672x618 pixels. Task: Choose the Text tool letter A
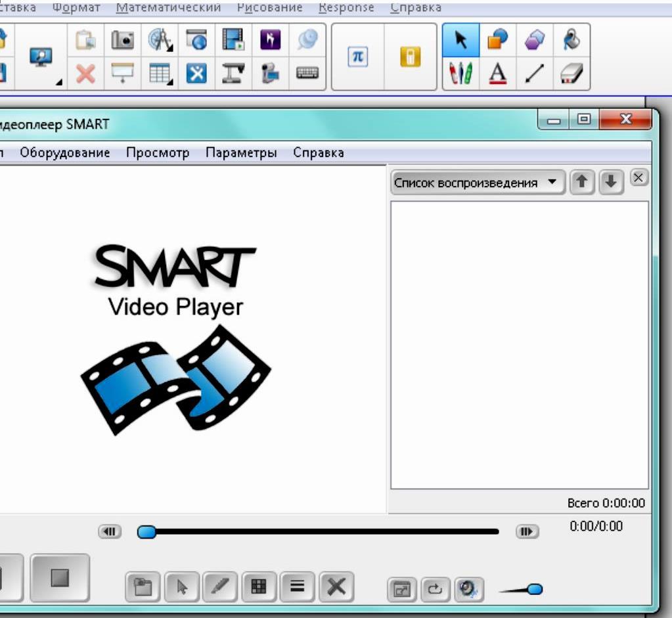(x=497, y=74)
